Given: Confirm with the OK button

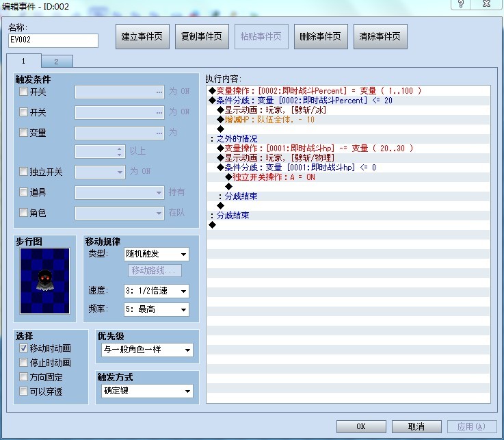Looking at the screenshot, I should 361,426.
